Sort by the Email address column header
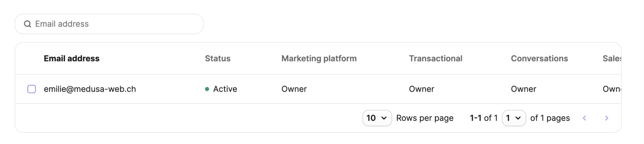Viewport: 644px width, 144px height. [x=71, y=59]
